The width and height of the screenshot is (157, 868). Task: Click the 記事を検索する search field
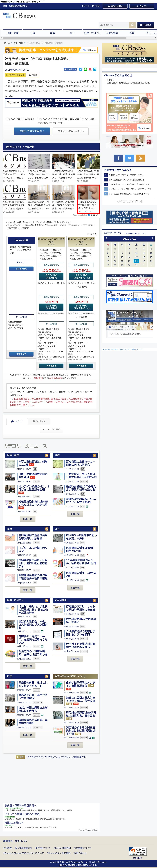tap(114, 25)
